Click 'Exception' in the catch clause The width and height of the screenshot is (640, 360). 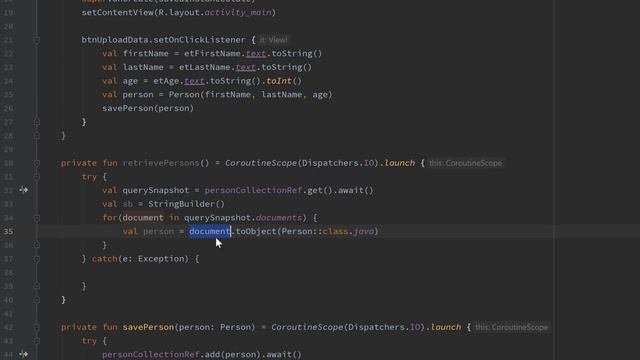pos(161,259)
